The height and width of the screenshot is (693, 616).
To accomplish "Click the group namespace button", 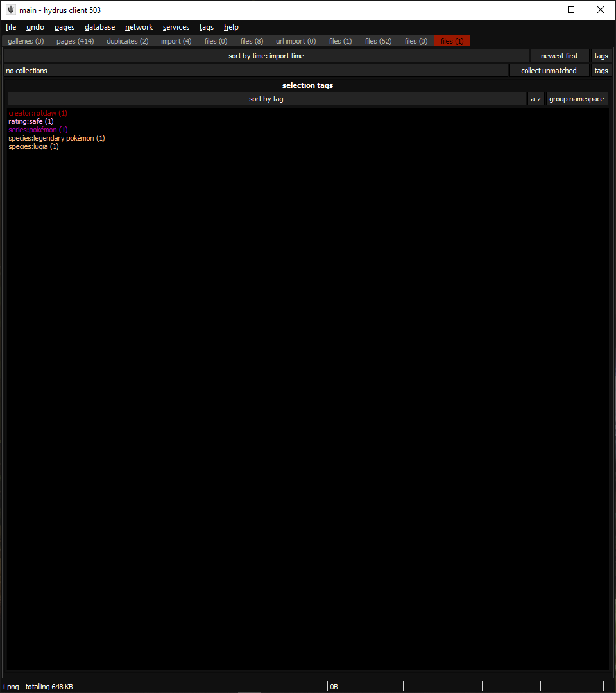I will pos(576,98).
